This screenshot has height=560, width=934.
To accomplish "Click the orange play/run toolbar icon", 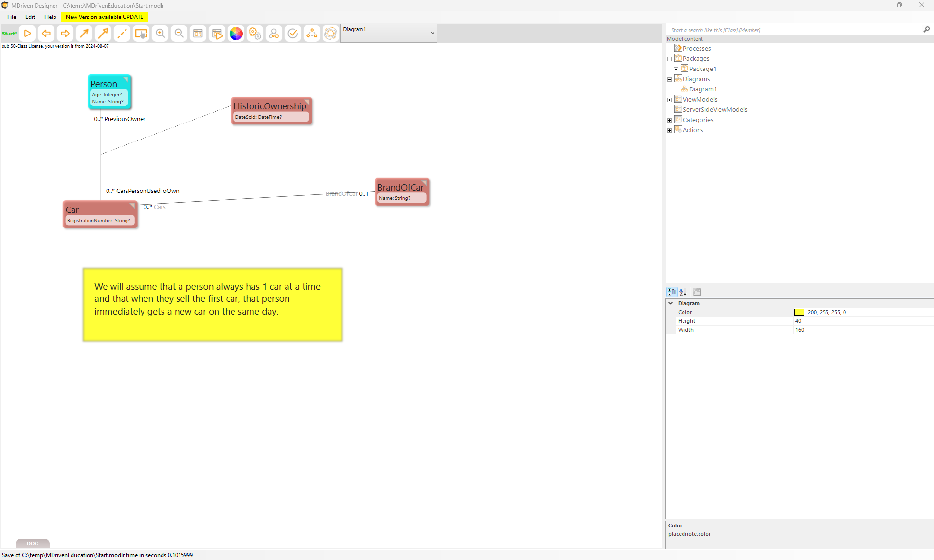I will 28,34.
